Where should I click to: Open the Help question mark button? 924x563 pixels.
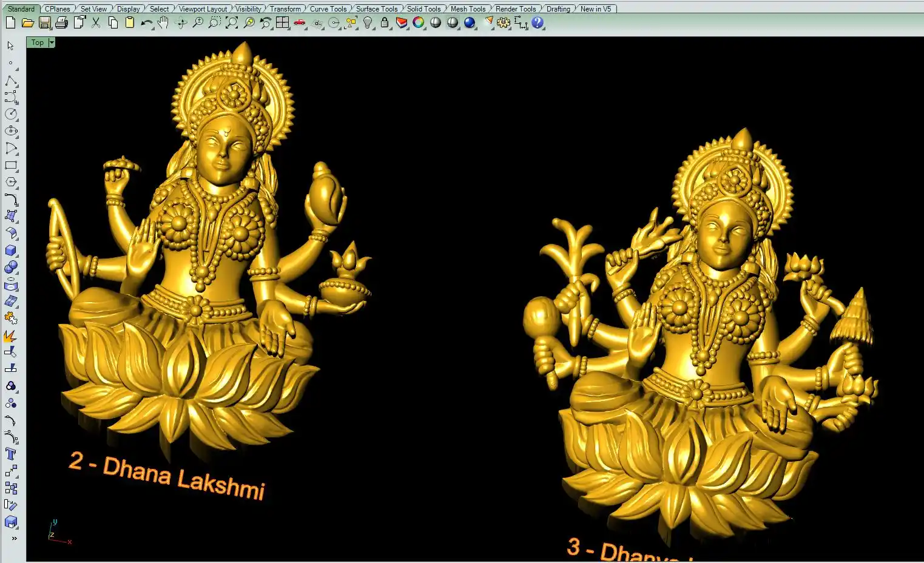click(x=538, y=23)
